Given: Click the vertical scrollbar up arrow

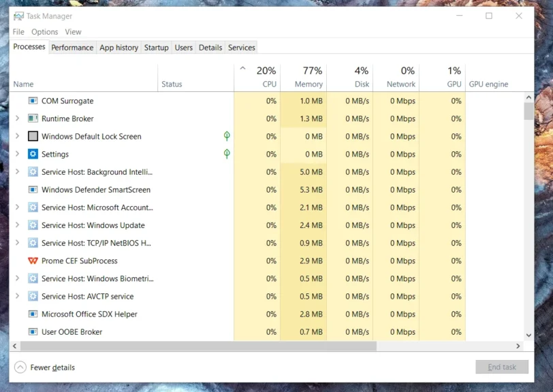Looking at the screenshot, I should click(528, 97).
